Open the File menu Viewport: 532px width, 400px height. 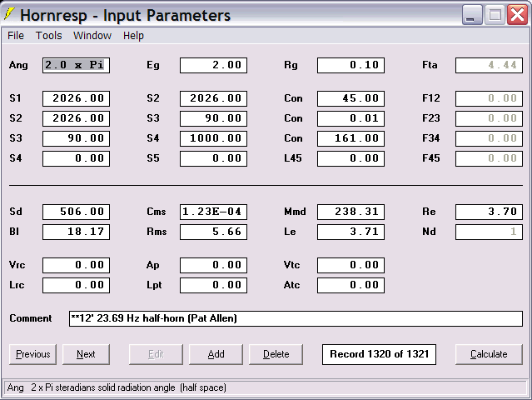pos(16,35)
